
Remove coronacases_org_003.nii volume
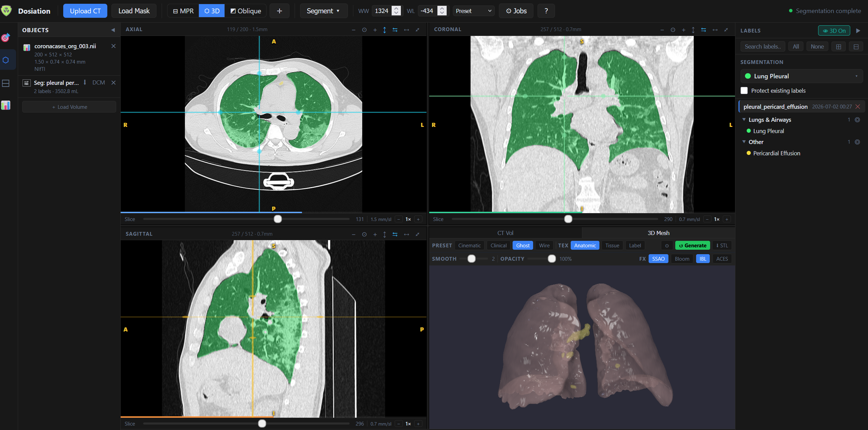point(113,46)
